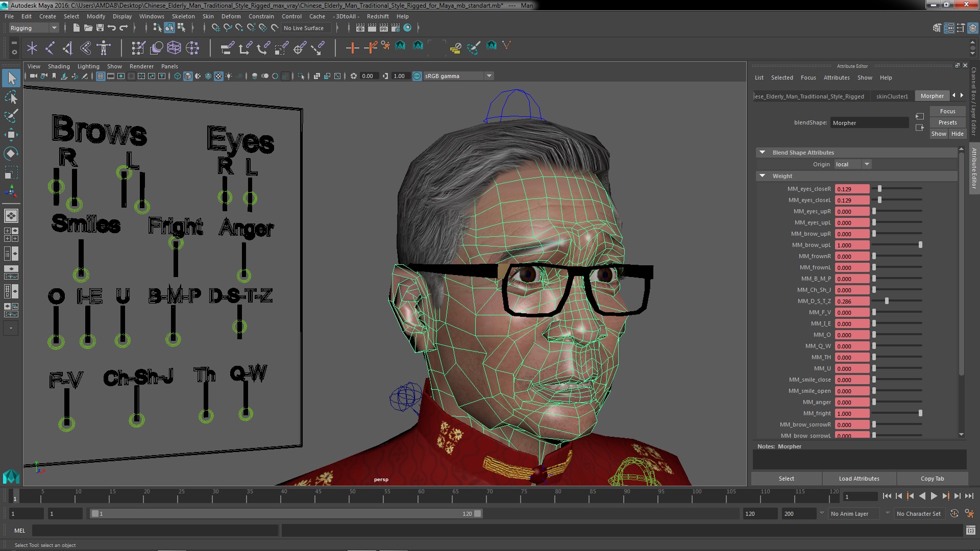The width and height of the screenshot is (980, 551).
Task: Click the Presets button
Action: pos(947,122)
